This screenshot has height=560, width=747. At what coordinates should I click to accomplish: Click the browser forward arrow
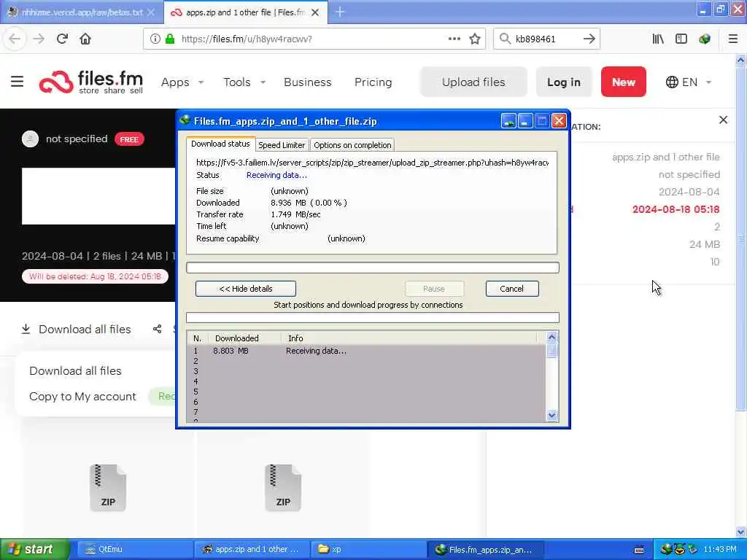tap(39, 39)
